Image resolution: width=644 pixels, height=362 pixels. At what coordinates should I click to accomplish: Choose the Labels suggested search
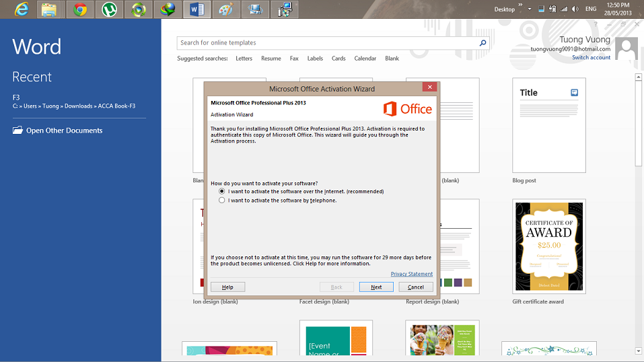315,59
